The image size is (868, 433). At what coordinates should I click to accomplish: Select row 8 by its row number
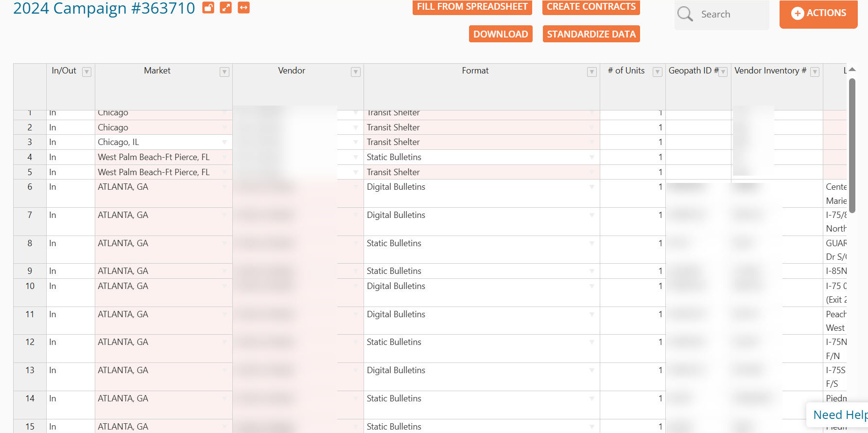pyautogui.click(x=30, y=243)
